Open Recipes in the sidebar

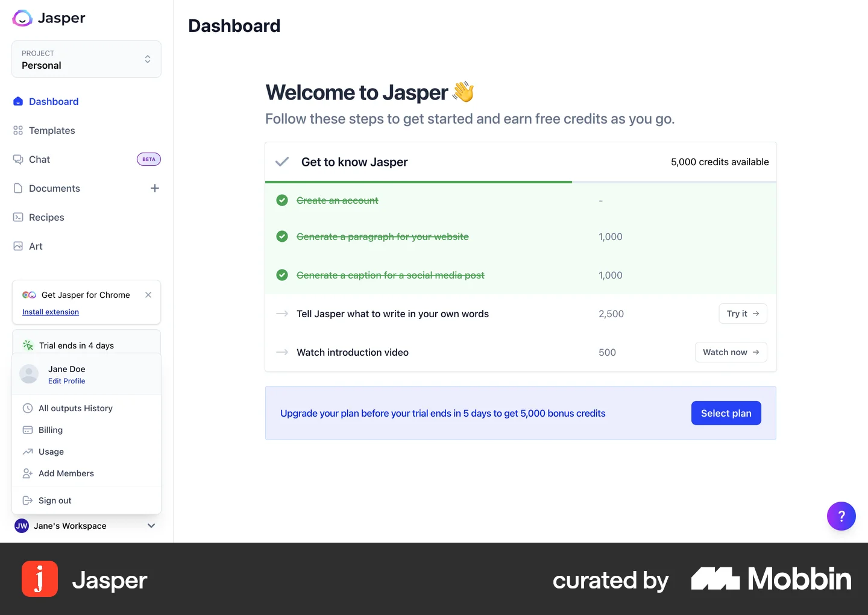coord(46,217)
